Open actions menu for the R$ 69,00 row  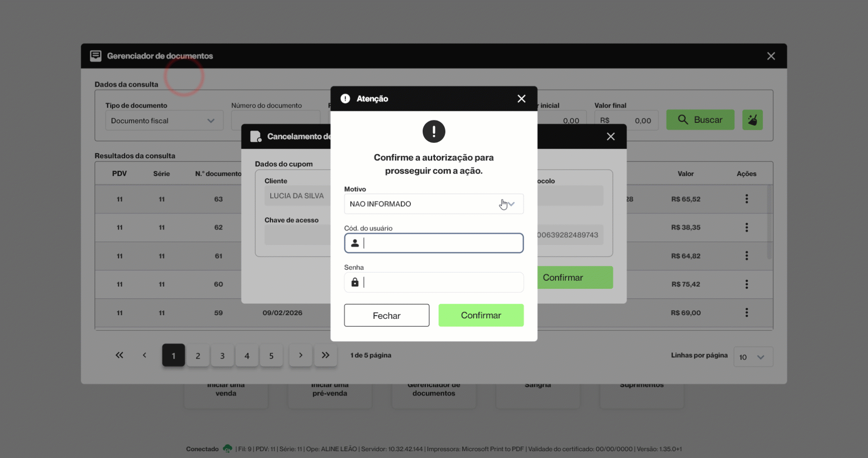(746, 313)
